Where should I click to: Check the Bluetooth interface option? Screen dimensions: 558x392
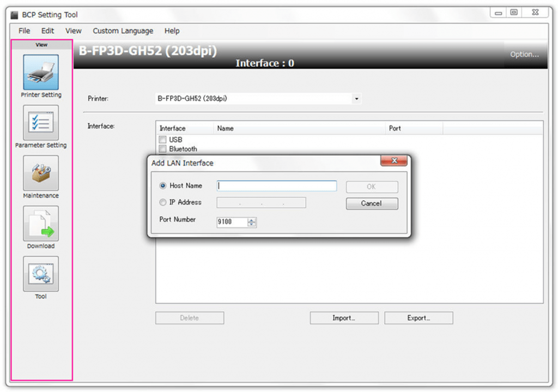click(162, 148)
